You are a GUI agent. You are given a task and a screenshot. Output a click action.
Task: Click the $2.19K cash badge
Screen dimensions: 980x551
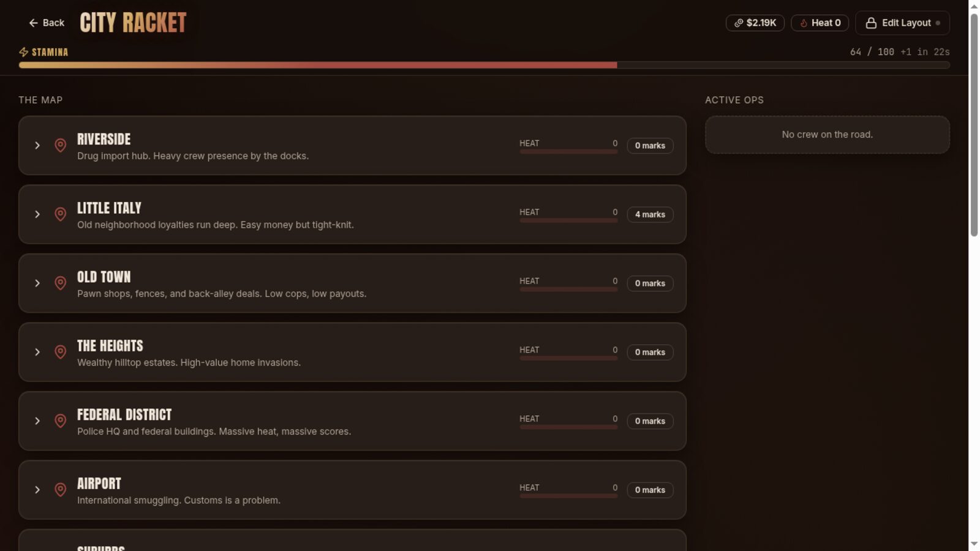pyautogui.click(x=755, y=23)
